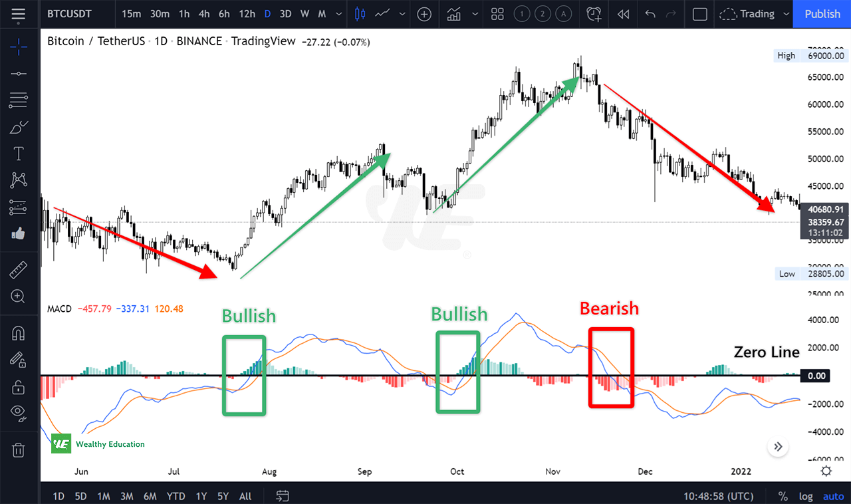Activate the zoom in tool
This screenshot has width=851, height=504.
[x=19, y=297]
